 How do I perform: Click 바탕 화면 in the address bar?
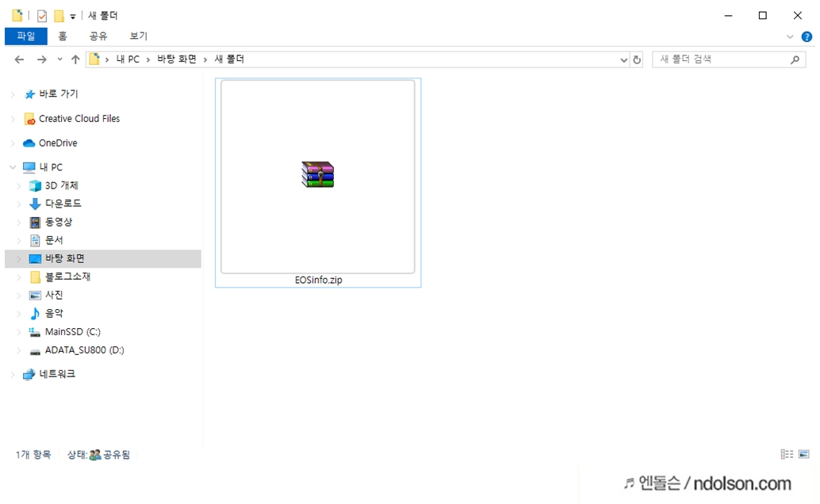(177, 59)
